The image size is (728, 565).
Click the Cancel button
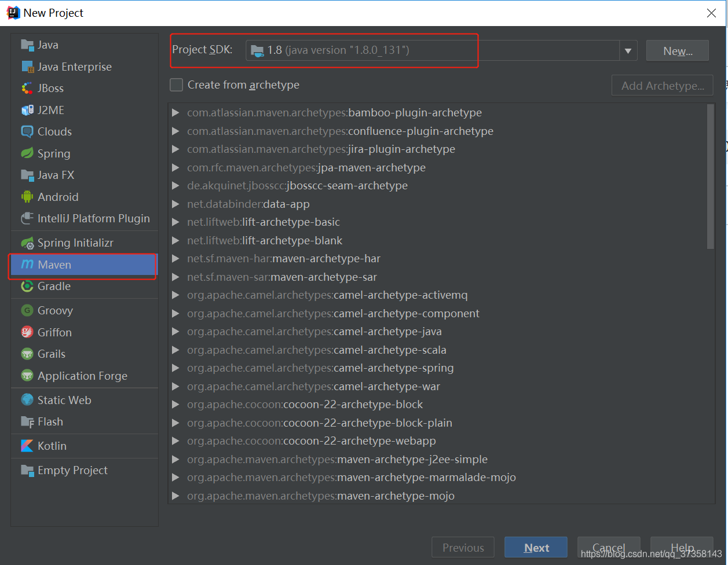point(609,548)
